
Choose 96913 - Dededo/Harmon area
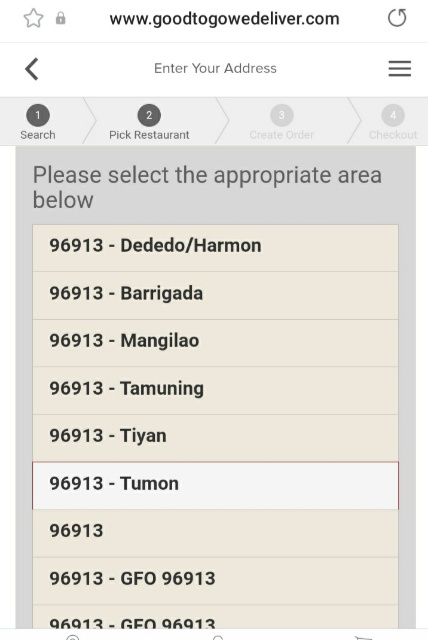(215, 248)
